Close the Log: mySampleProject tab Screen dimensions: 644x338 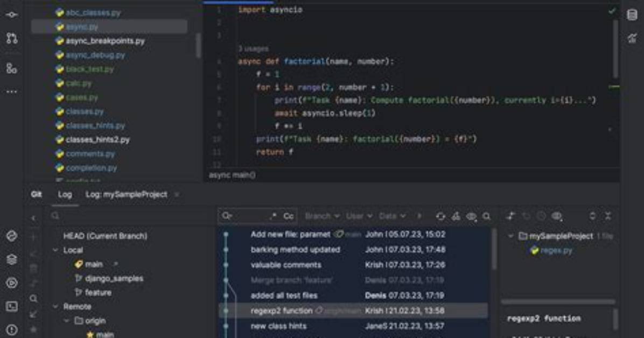point(177,195)
